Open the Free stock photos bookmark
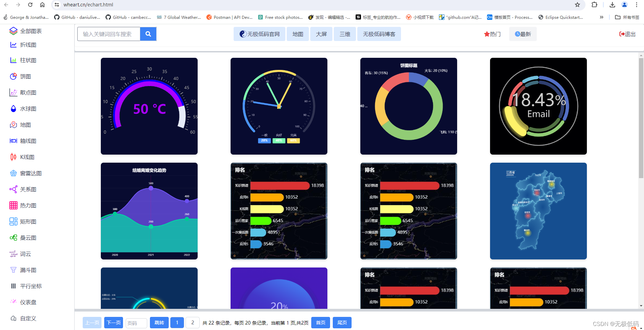The height and width of the screenshot is (330, 644). coord(281,17)
